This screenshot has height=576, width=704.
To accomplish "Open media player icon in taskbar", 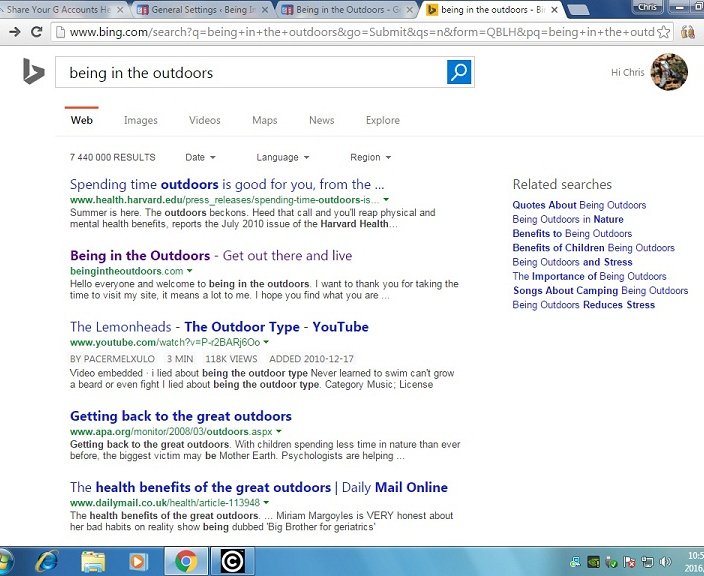I will pyautogui.click(x=138, y=562).
